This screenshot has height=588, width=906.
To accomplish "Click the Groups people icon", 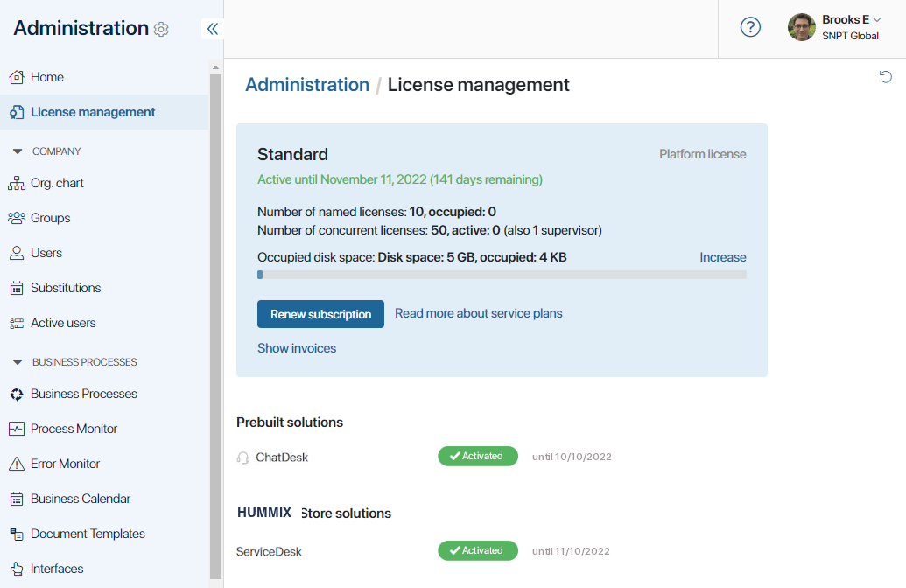I will coord(17,218).
